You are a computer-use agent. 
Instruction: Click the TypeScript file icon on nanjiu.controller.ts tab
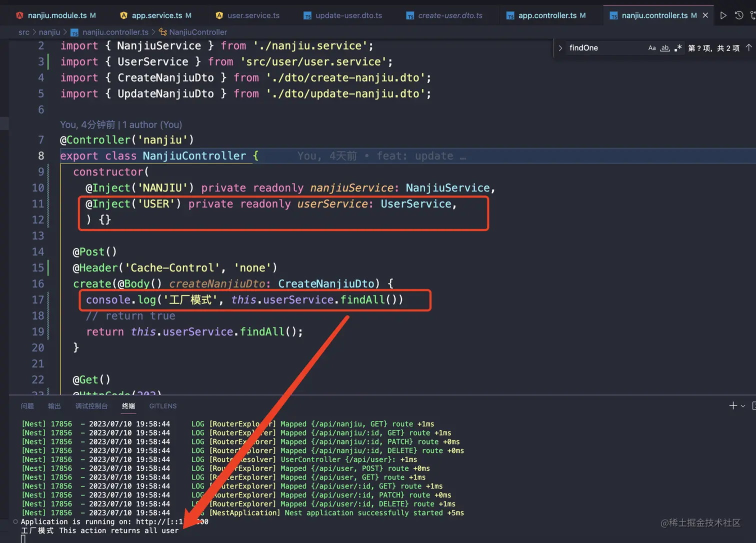613,16
